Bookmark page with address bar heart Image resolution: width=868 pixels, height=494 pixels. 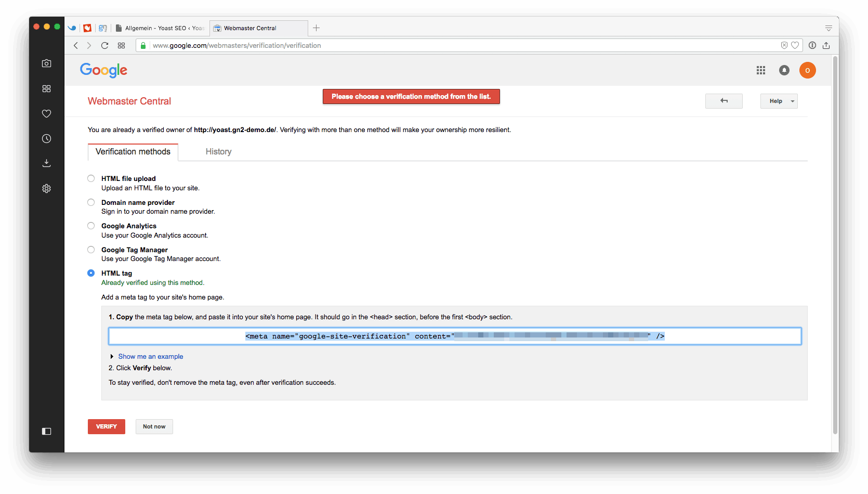[795, 45]
